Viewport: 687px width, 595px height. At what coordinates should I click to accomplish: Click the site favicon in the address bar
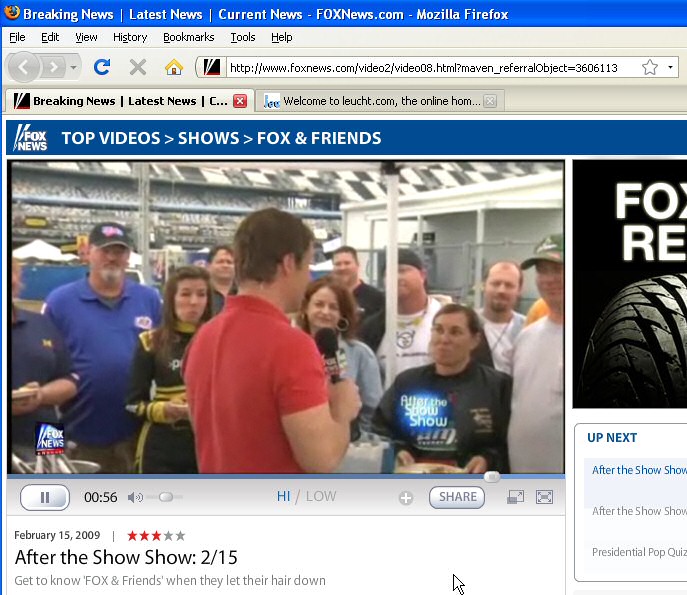point(212,67)
